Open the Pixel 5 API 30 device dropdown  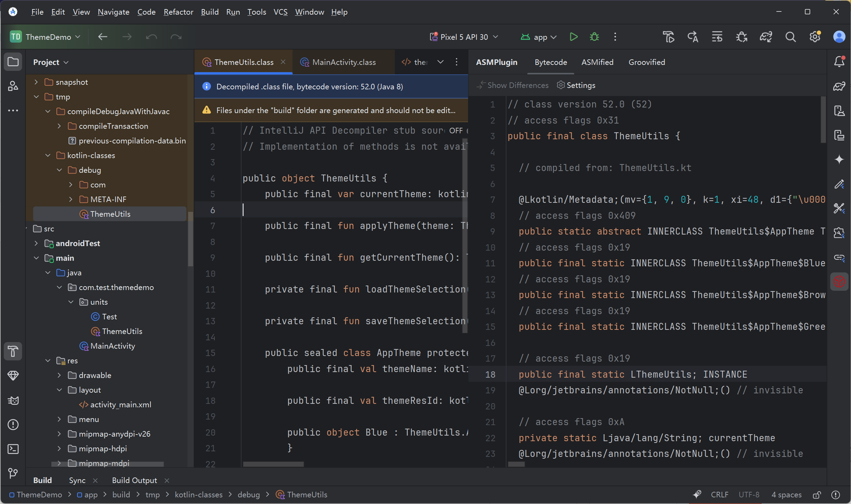click(464, 37)
